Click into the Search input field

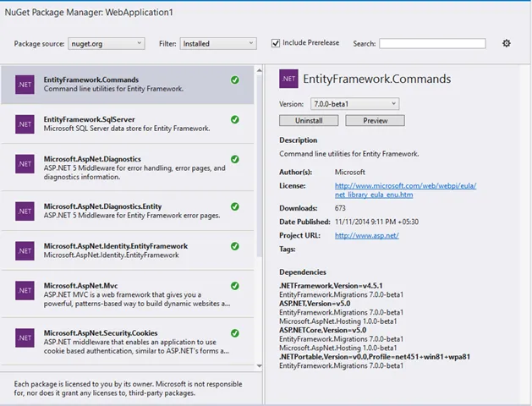432,43
